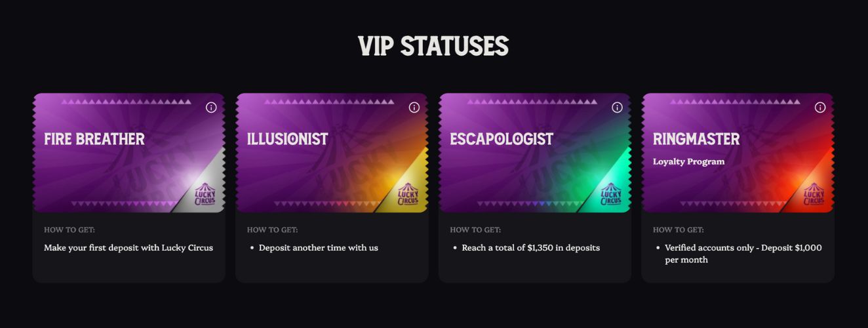This screenshot has height=328, width=868.
Task: Show Escapologist card info icon details
Action: click(617, 108)
